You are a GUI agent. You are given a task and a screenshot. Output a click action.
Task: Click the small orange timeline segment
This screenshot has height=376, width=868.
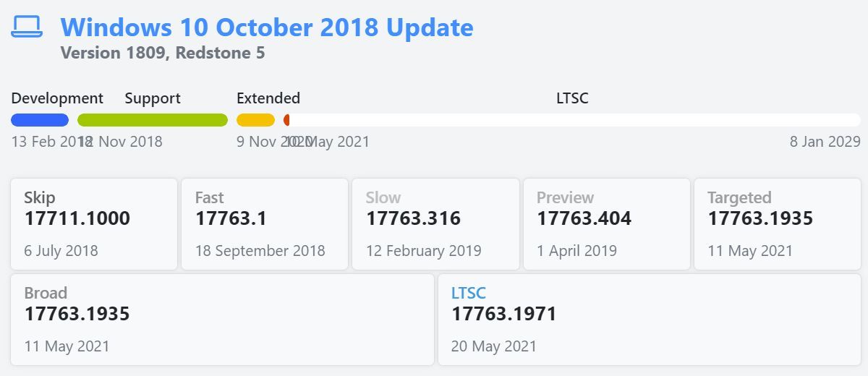286,120
